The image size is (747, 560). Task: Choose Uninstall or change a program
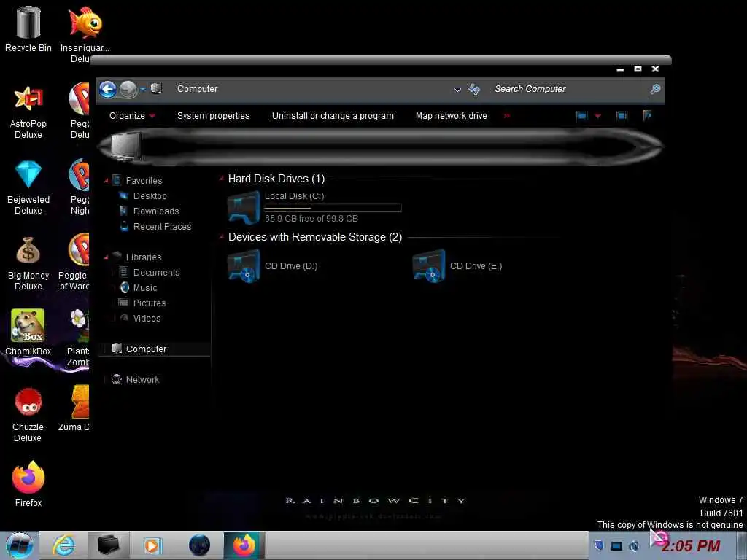click(x=333, y=116)
